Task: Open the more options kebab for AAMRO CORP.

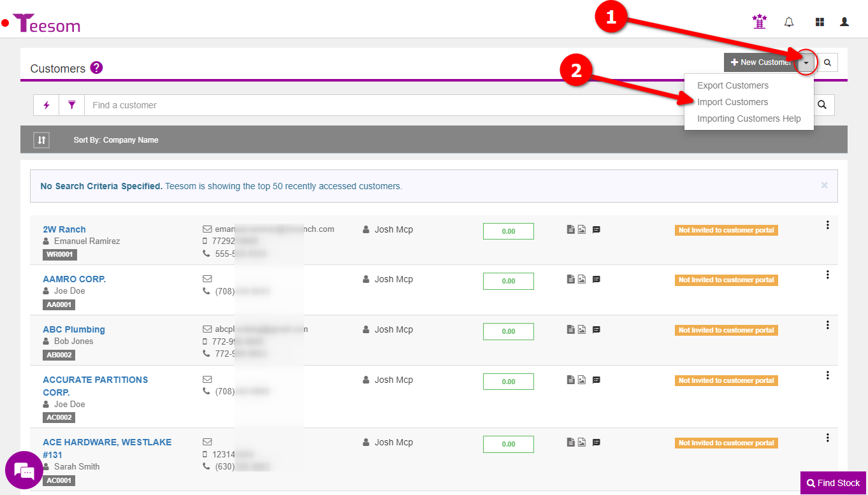Action: pos(827,275)
